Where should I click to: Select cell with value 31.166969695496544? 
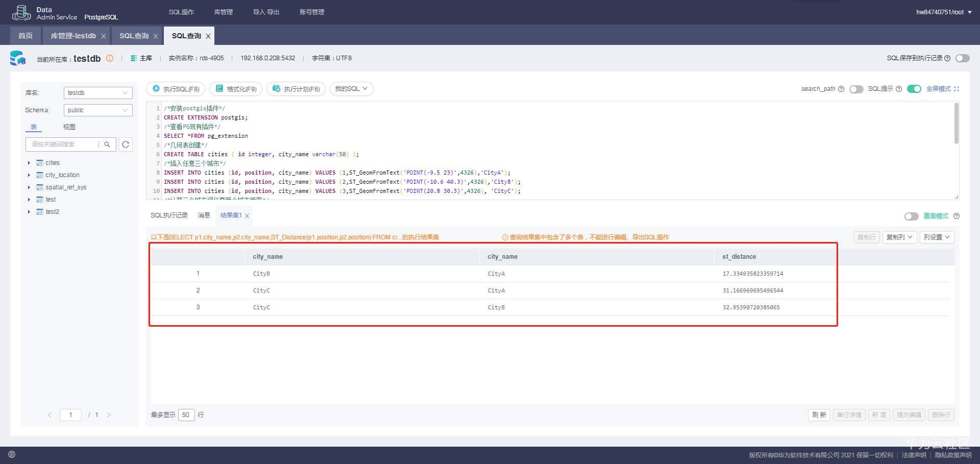pos(753,290)
